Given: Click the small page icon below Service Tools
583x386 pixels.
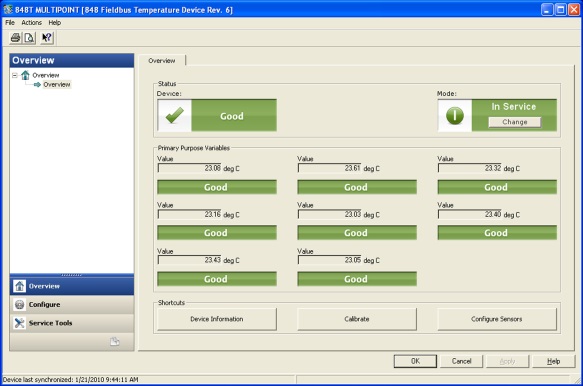Looking at the screenshot, I should (x=115, y=341).
